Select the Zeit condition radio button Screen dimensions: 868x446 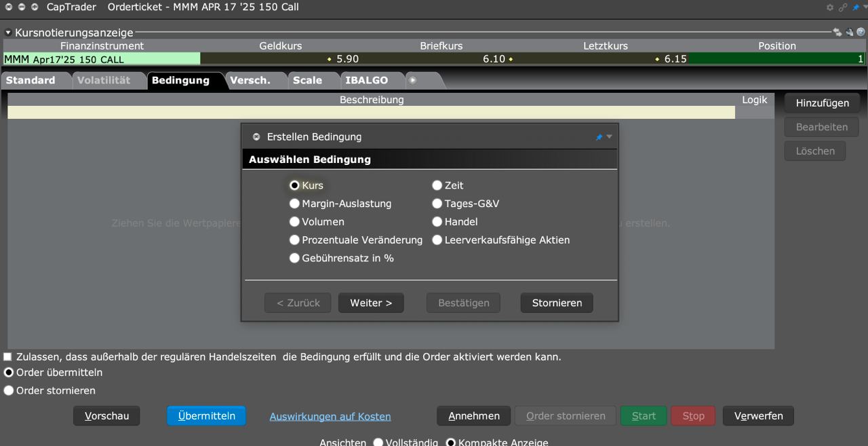click(x=437, y=185)
